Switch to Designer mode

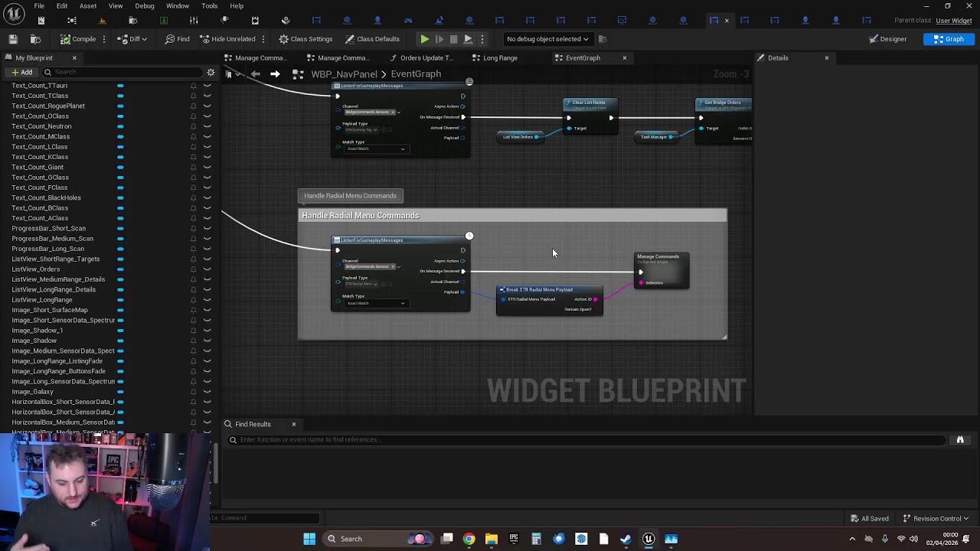pos(887,39)
